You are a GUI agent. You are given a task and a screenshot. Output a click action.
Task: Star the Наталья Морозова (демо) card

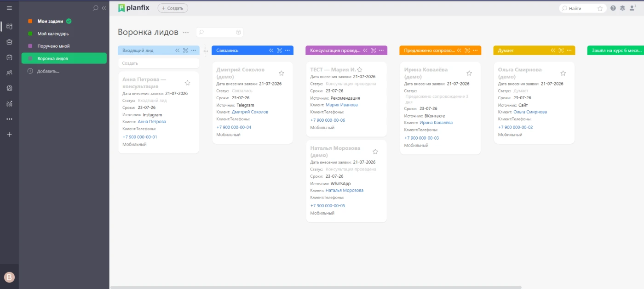click(x=375, y=152)
